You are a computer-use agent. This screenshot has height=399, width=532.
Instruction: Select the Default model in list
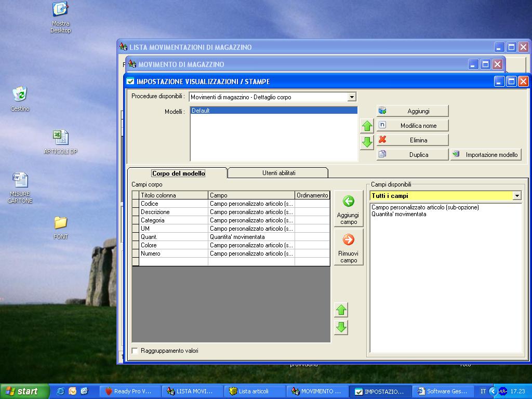coord(273,111)
